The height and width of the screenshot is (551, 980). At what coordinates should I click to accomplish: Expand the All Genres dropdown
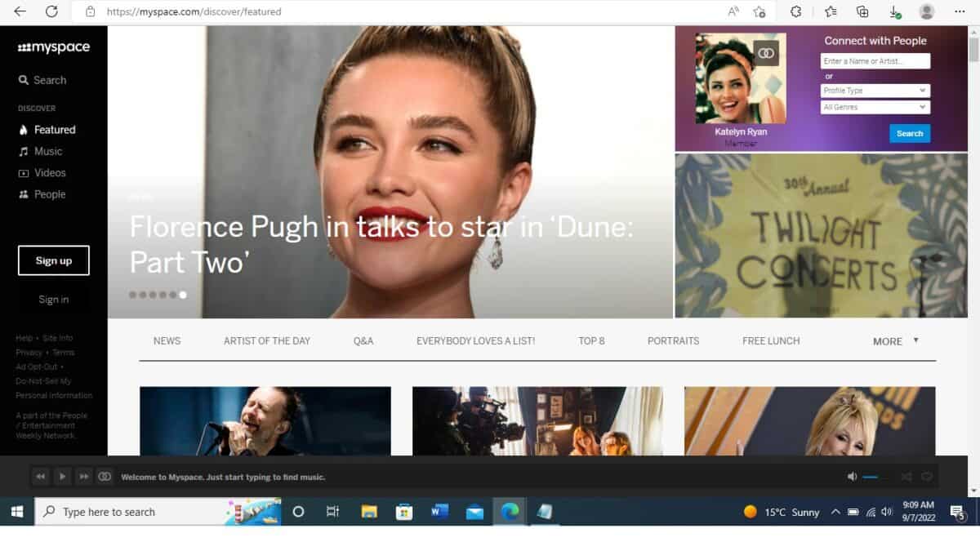875,107
